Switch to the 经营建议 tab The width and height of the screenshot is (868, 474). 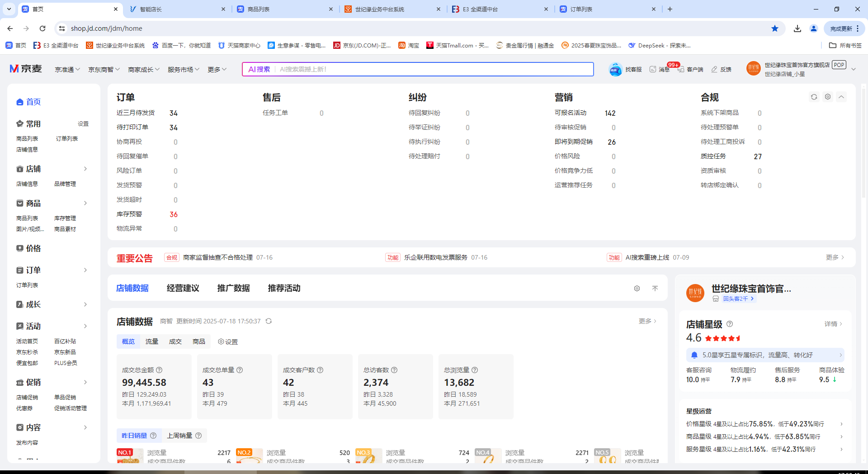(x=183, y=288)
